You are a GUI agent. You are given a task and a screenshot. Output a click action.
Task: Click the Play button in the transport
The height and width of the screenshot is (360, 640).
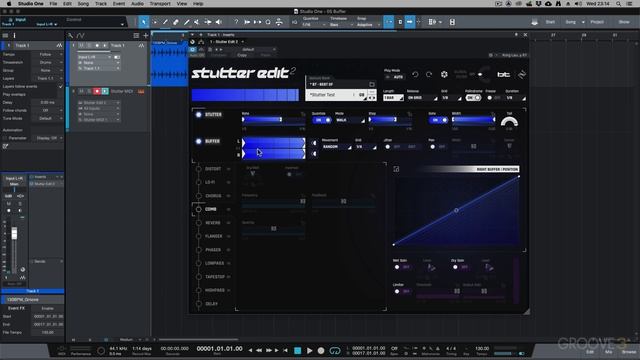(x=309, y=351)
